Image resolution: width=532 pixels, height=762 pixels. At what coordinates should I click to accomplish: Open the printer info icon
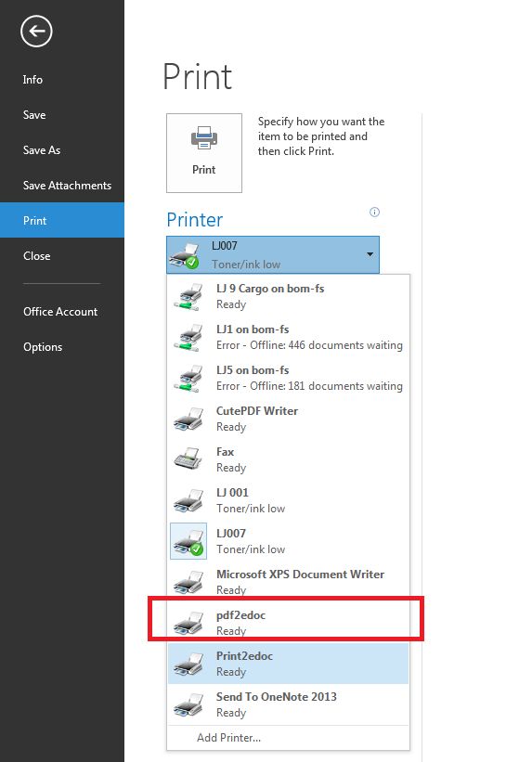(374, 212)
